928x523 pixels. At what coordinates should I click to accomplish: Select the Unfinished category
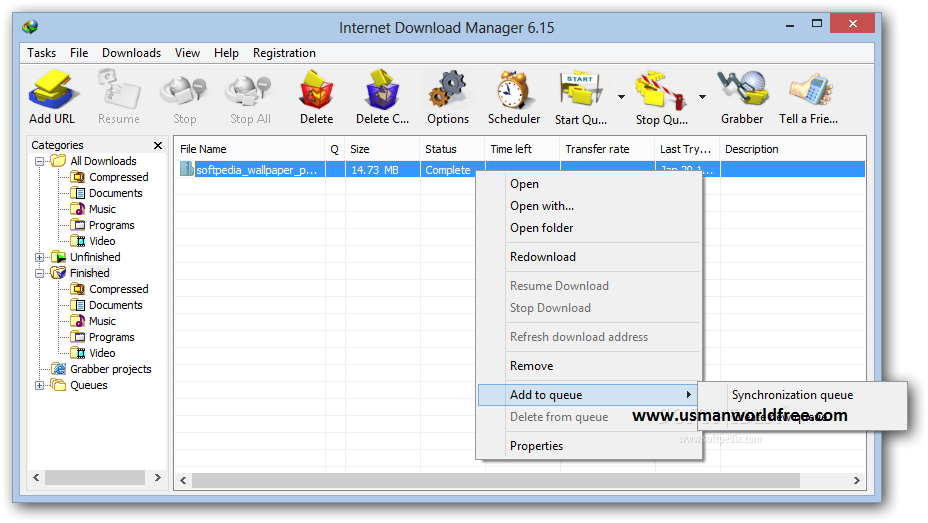click(x=95, y=257)
